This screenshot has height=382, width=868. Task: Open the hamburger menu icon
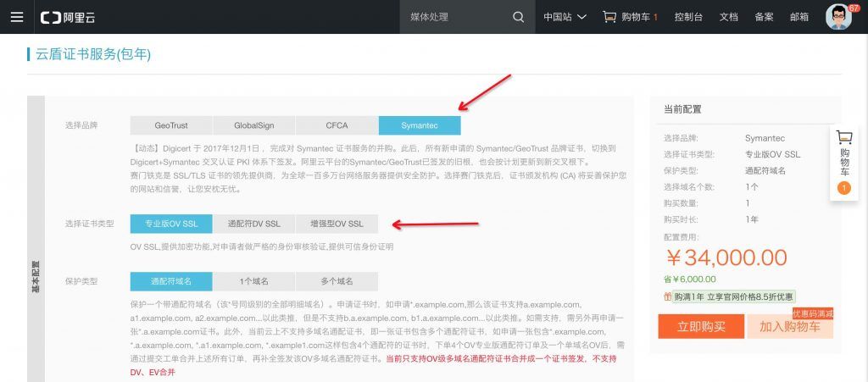[17, 17]
